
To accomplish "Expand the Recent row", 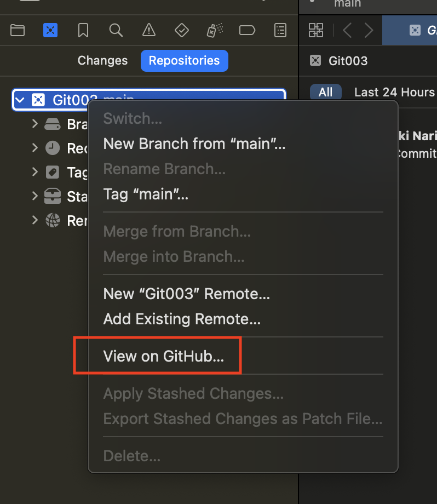I will (35, 148).
